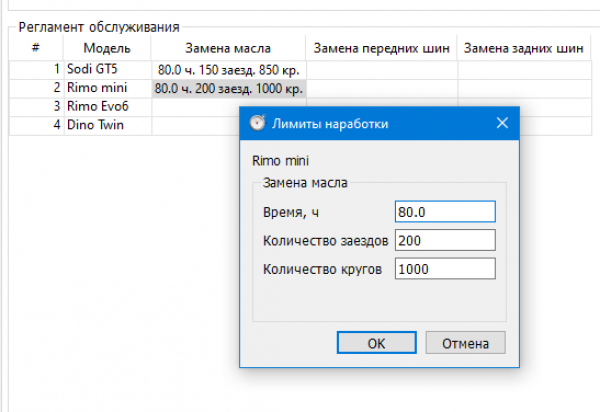Click the Rimo Evo6 model row

click(x=107, y=107)
